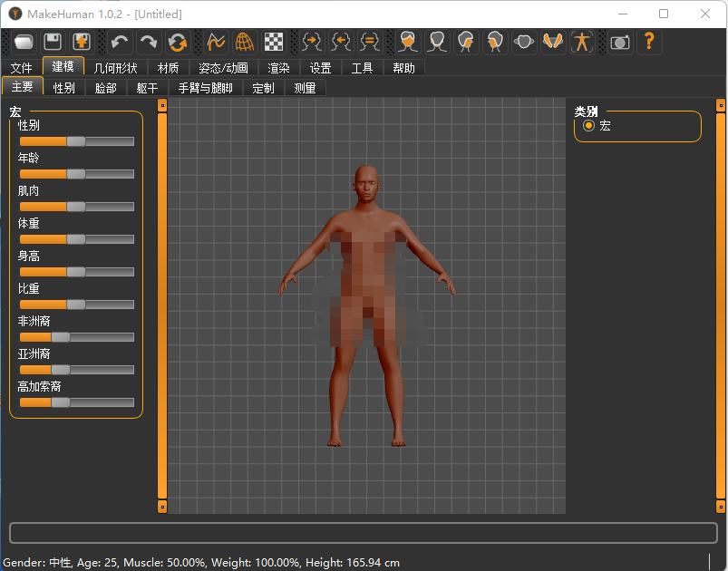
Task: Toggle the checkerboard background icon
Action: pos(274,43)
